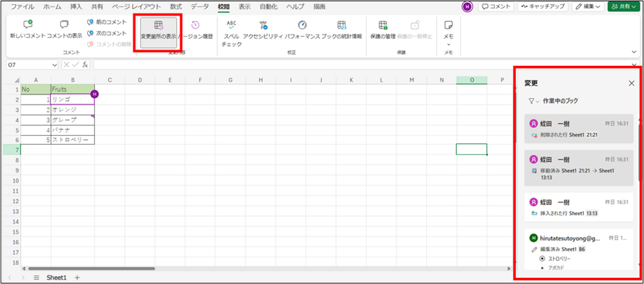The height and width of the screenshot is (284, 644).
Task: Select the 挿入された行 change card
Action: point(579,207)
